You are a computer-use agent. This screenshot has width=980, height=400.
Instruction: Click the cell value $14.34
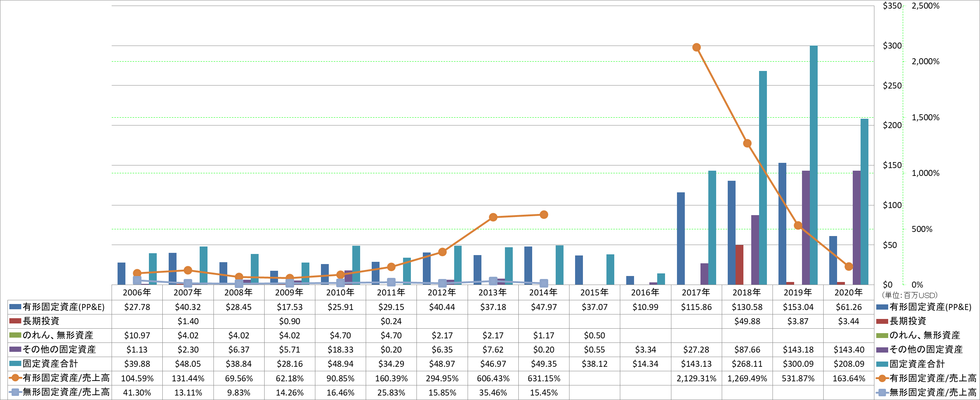(x=645, y=363)
